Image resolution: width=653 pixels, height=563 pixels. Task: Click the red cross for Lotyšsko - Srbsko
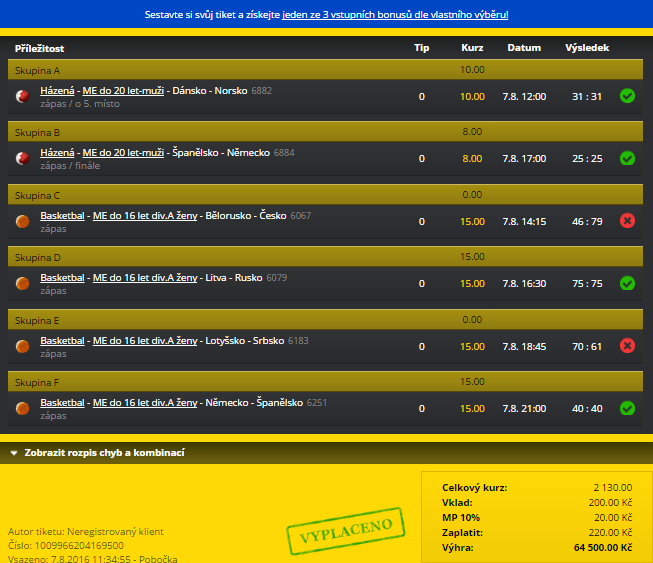tap(627, 346)
